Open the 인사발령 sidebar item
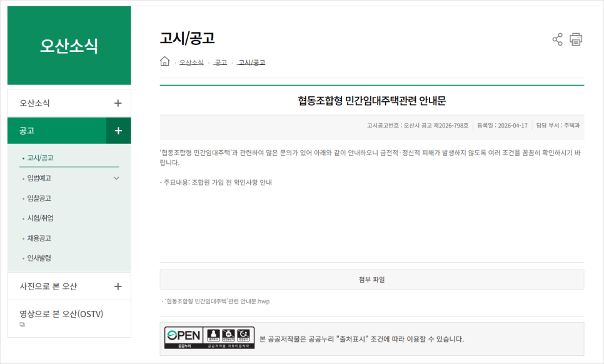The width and height of the screenshot is (604, 364). click(39, 258)
